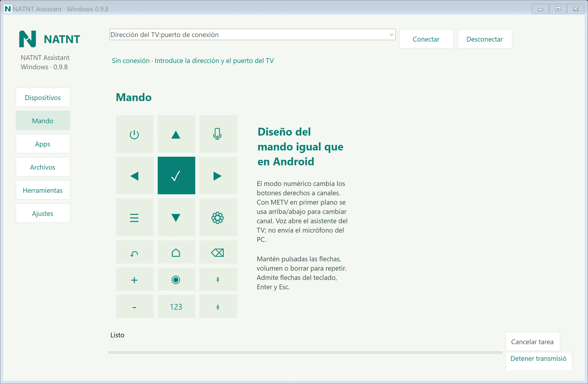Activate the microphone voice assistant button
The image size is (588, 384).
point(218,134)
